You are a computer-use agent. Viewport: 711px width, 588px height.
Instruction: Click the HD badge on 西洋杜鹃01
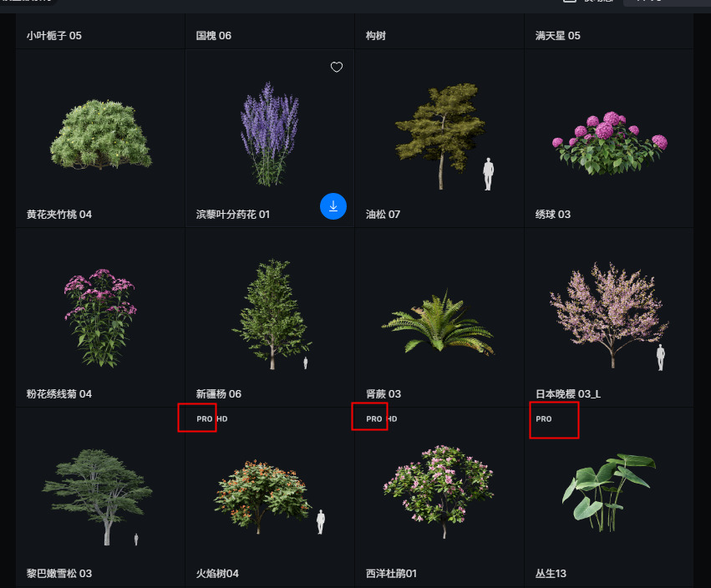pyautogui.click(x=392, y=419)
